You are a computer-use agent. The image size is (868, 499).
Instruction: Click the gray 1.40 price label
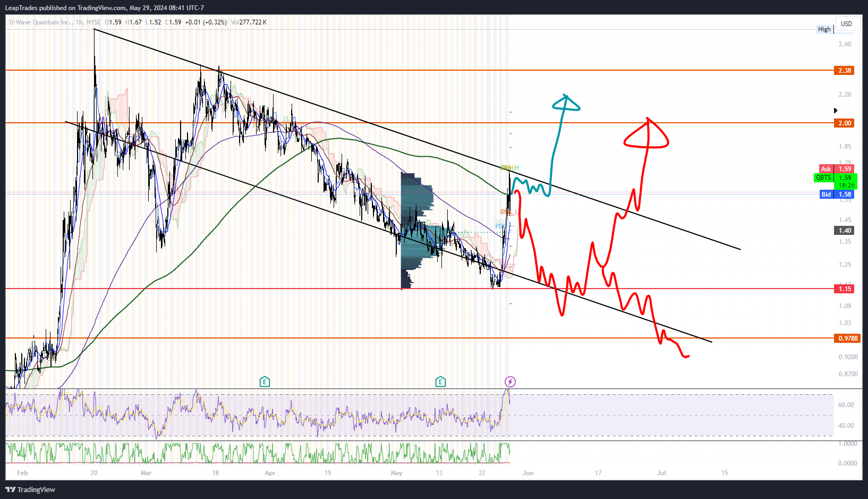(844, 231)
